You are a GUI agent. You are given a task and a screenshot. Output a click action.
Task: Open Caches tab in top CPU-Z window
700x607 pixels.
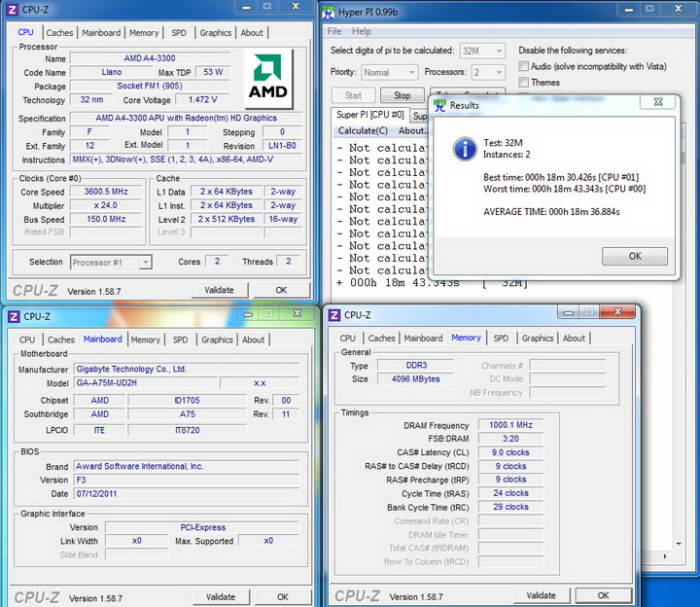click(x=59, y=32)
